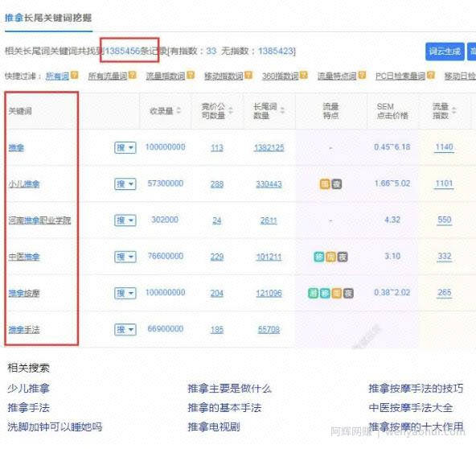Click teal traffic badge in 推拿按摩 row
The width and height of the screenshot is (476, 449).
tap(325, 293)
